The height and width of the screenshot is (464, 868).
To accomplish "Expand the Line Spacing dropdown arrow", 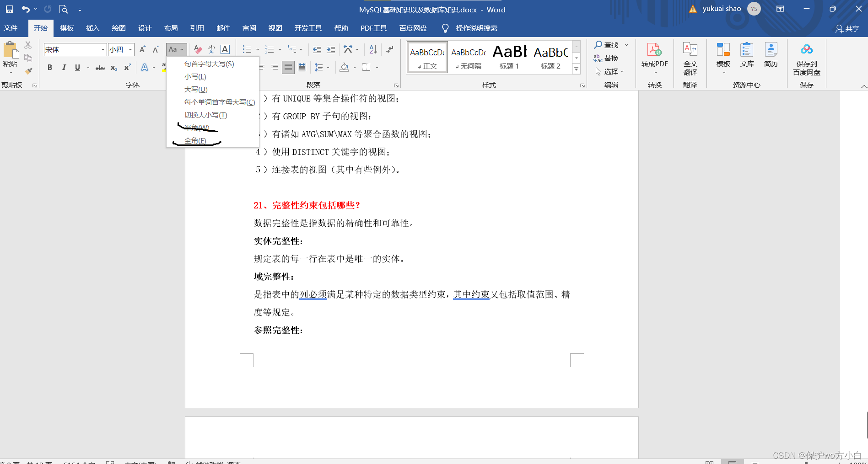I will (328, 68).
